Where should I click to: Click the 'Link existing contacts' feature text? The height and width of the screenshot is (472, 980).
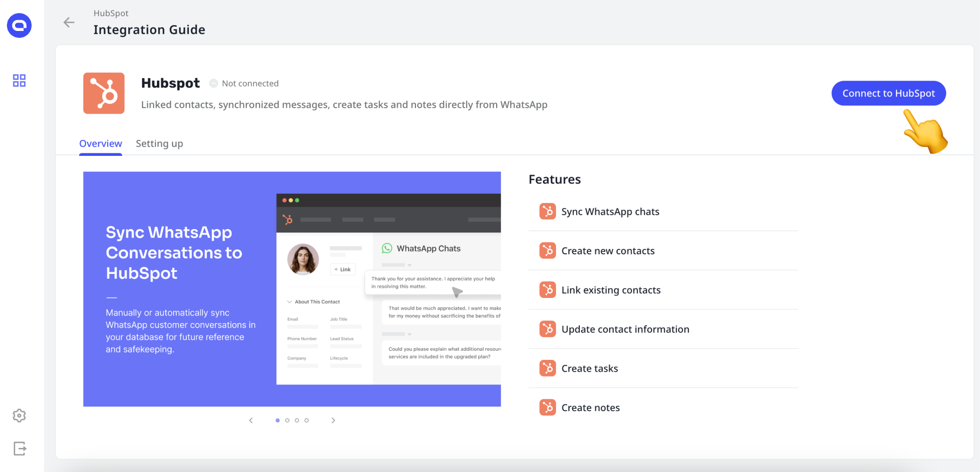(x=611, y=290)
